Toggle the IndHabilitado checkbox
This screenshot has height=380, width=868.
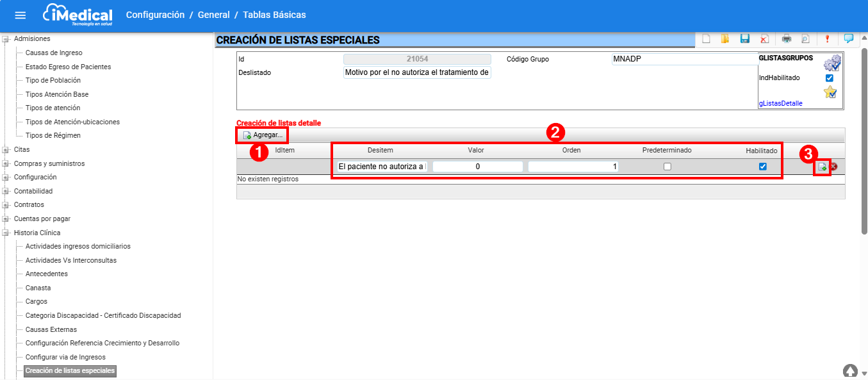click(830, 78)
